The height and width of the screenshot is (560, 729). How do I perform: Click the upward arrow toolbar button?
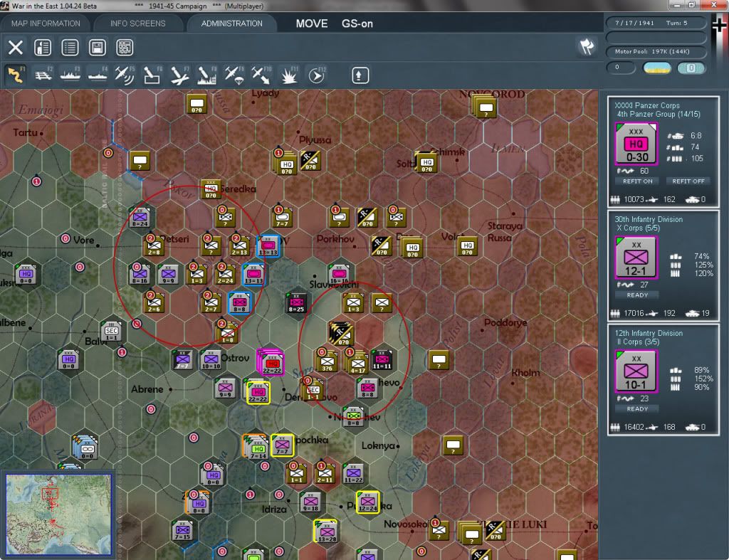point(360,75)
